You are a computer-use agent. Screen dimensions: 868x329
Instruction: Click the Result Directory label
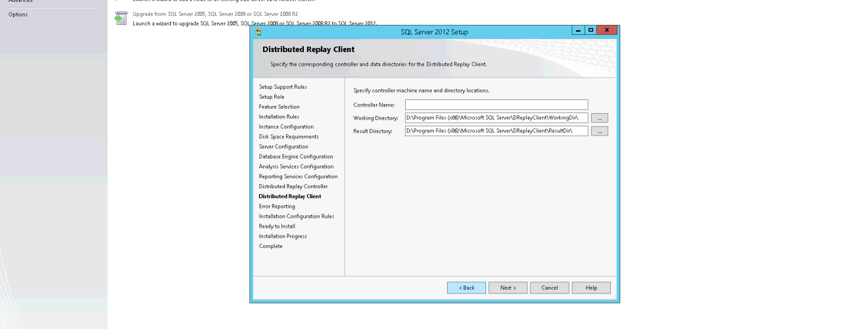tap(373, 132)
